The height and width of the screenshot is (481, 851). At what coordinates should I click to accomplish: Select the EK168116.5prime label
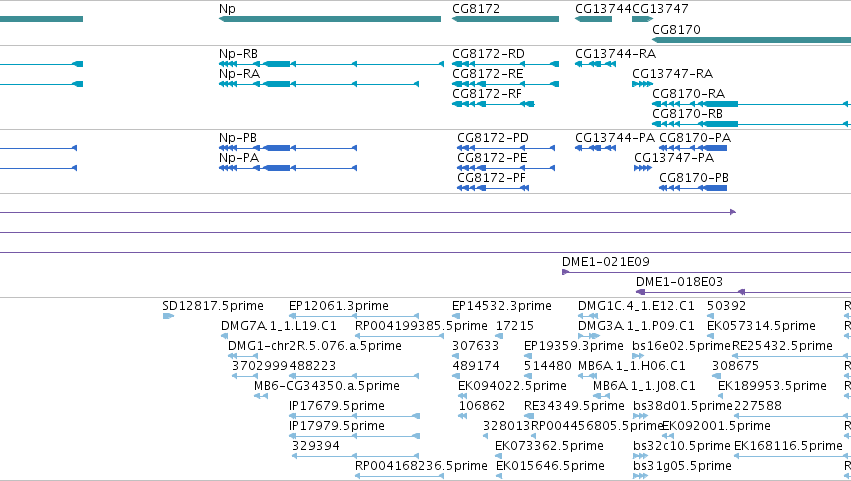[x=788, y=447]
